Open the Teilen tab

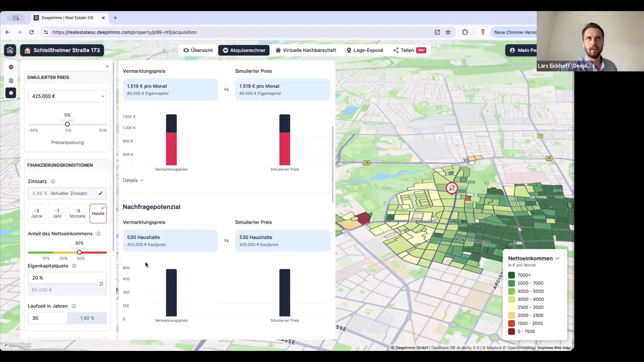[x=410, y=50]
